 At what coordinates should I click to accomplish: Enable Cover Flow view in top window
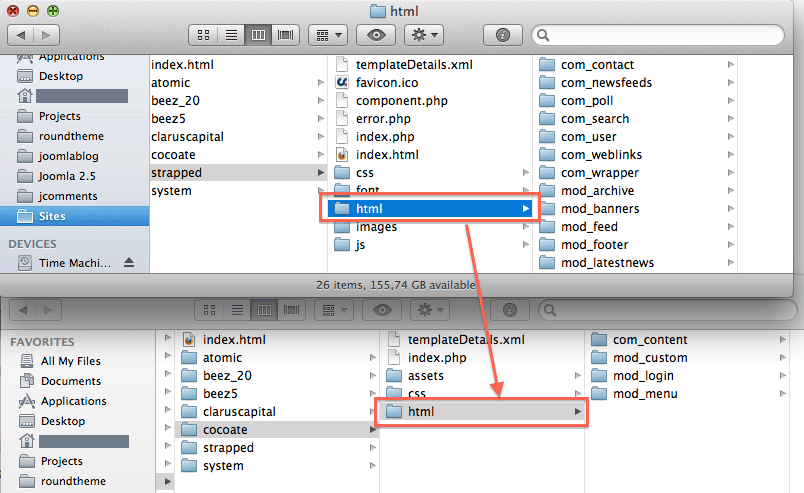[x=286, y=35]
